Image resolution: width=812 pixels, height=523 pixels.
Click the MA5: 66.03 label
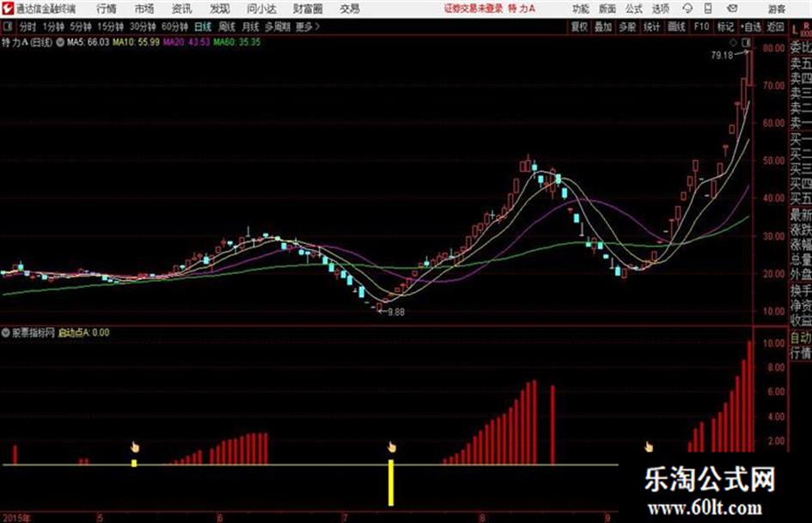pos(88,42)
